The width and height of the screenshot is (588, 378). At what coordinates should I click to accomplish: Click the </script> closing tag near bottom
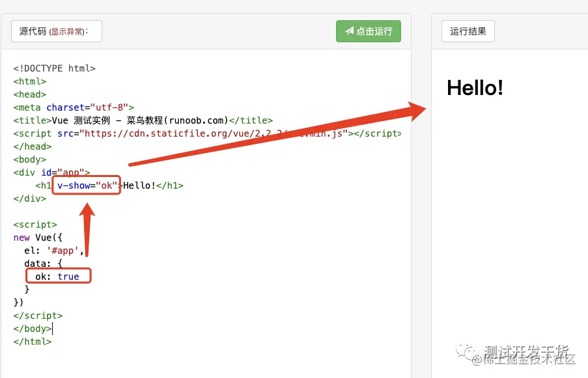pos(38,316)
